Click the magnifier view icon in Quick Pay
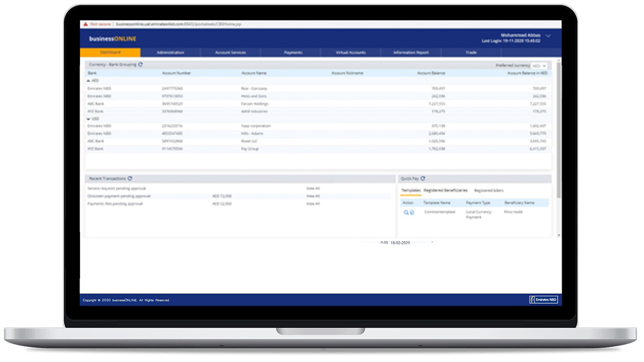 [406, 212]
